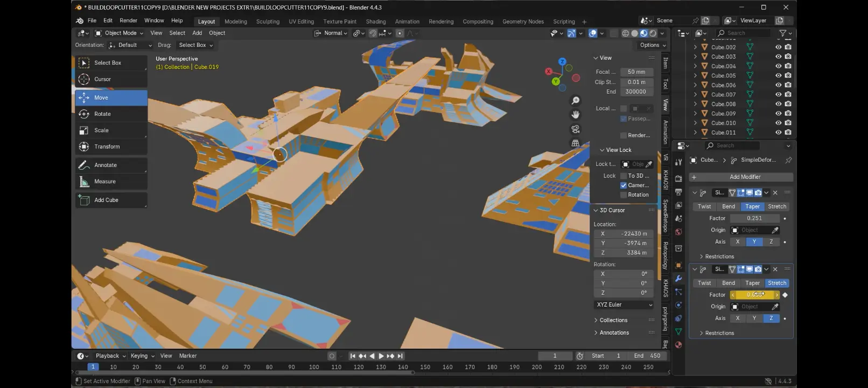The width and height of the screenshot is (868, 388).
Task: Select the Scale tool
Action: [111, 130]
